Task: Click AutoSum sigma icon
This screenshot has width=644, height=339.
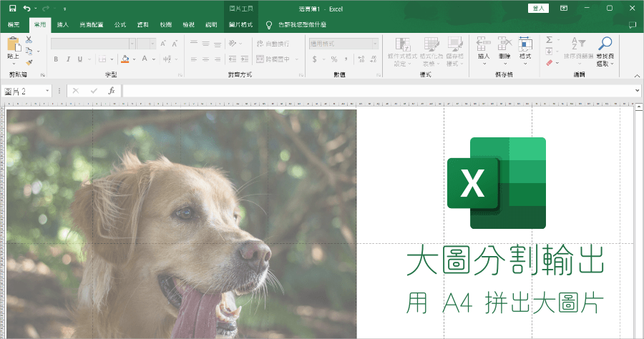Action: point(549,40)
